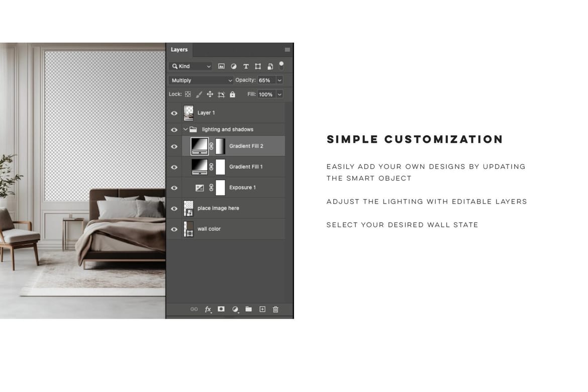Create a new layer icon
Screen dimensions: 588x392
point(262,309)
